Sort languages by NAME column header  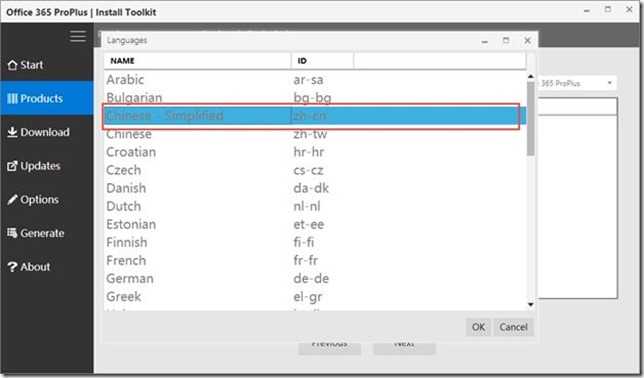198,61
